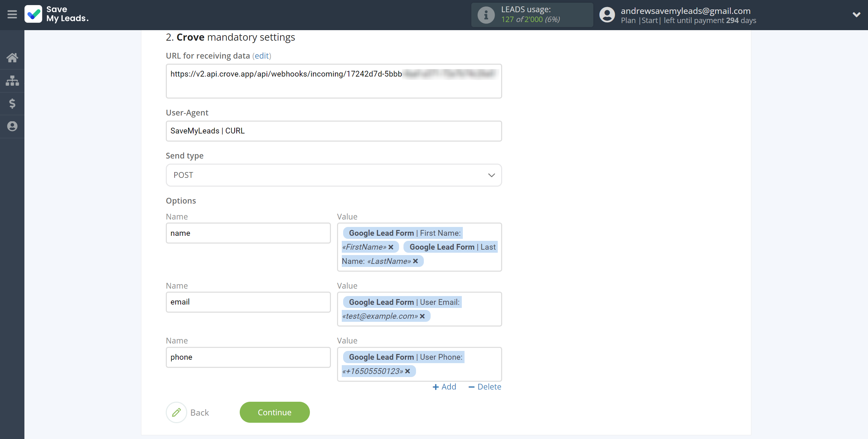The width and height of the screenshot is (868, 439).
Task: Go to Home via sidebar icon
Action: (12, 58)
